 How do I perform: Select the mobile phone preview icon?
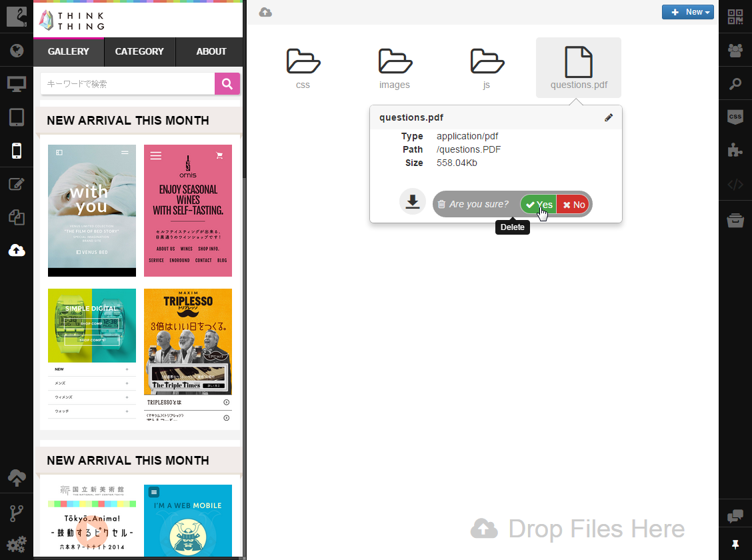click(17, 151)
